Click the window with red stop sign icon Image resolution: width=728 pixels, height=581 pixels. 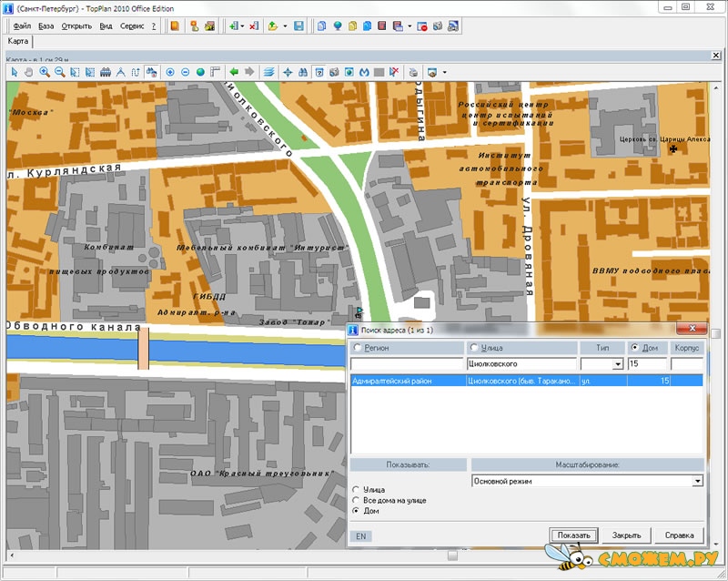coord(422,26)
